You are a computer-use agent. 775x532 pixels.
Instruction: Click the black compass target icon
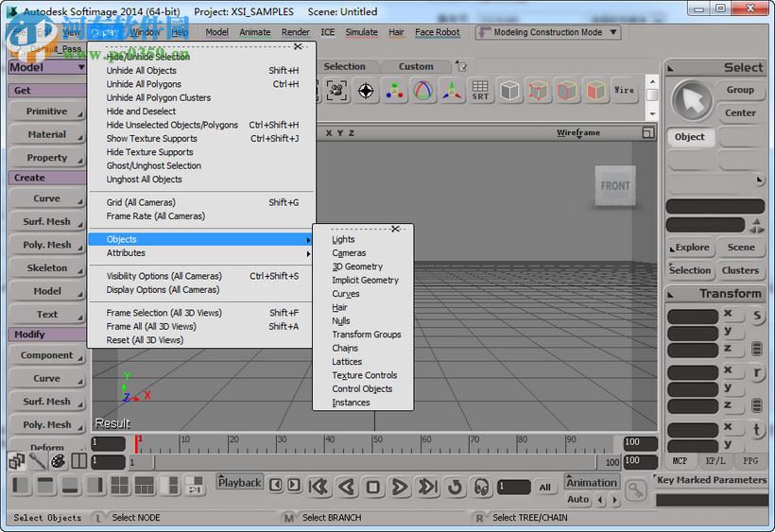[x=366, y=91]
